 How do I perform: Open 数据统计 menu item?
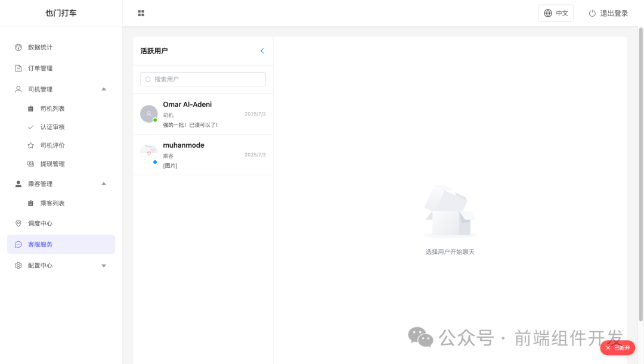(61, 47)
